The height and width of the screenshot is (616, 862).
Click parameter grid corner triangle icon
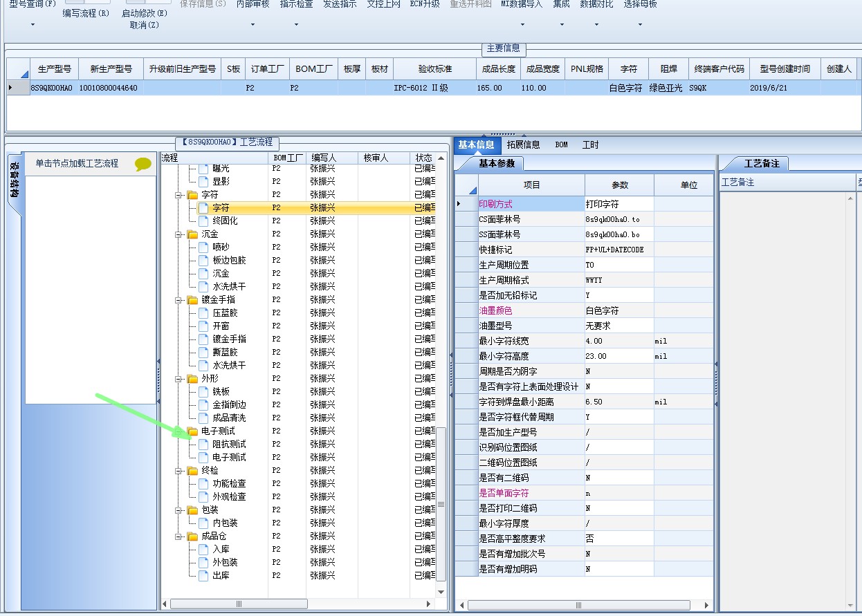[473, 190]
